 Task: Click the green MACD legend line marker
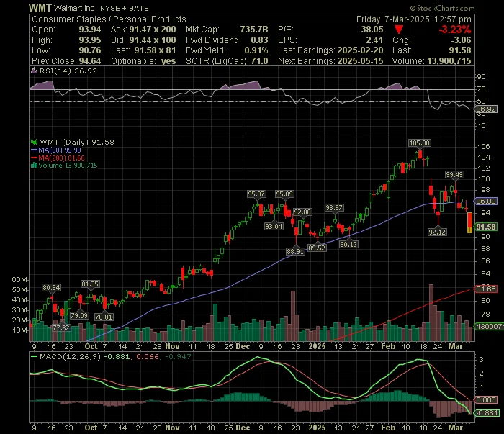pos(35,356)
